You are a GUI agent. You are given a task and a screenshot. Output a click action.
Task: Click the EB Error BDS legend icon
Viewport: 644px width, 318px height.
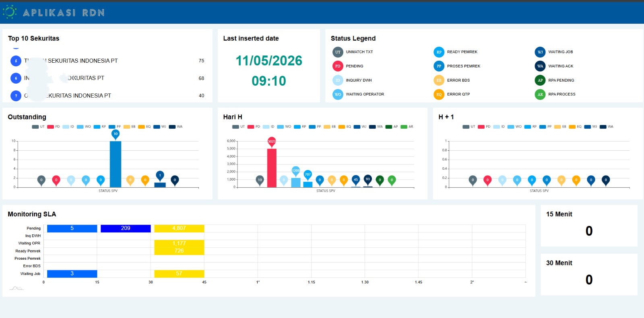(x=439, y=80)
